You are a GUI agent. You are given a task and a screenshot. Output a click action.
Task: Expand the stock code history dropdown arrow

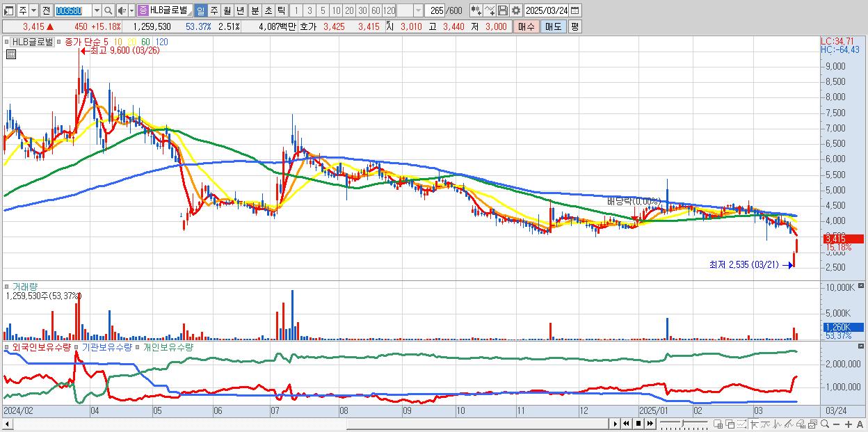[97, 11]
